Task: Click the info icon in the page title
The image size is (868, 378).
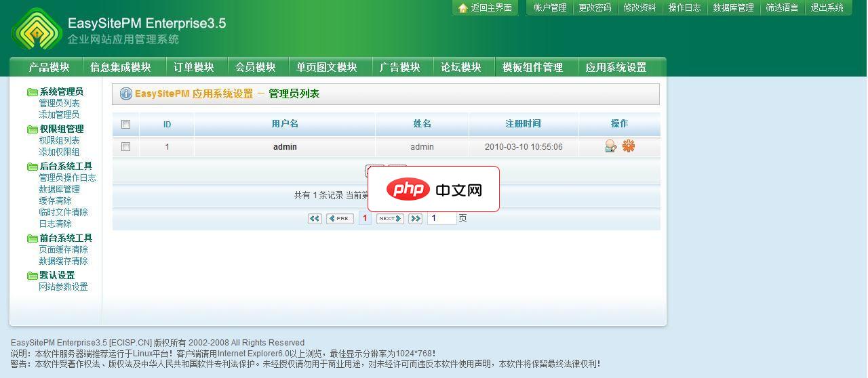Action: tap(125, 93)
